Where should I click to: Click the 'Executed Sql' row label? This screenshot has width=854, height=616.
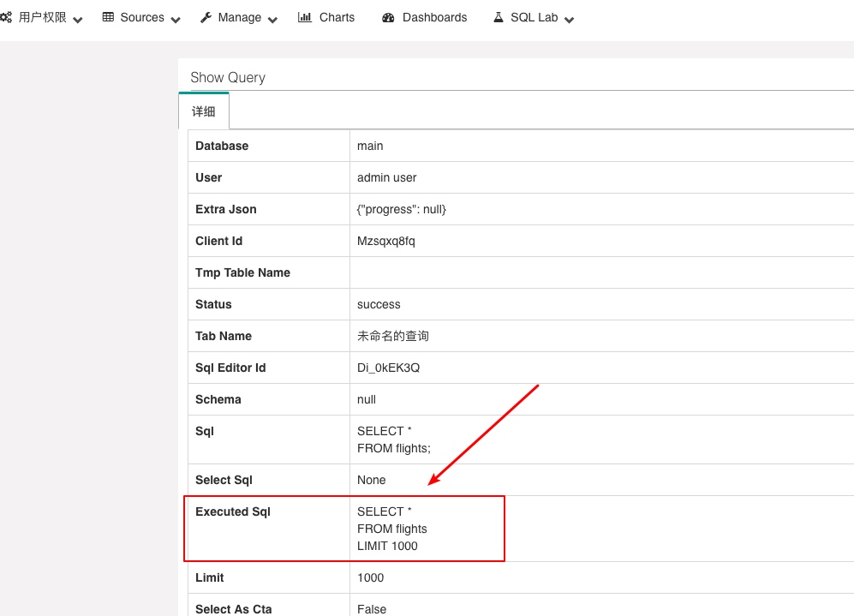point(233,511)
